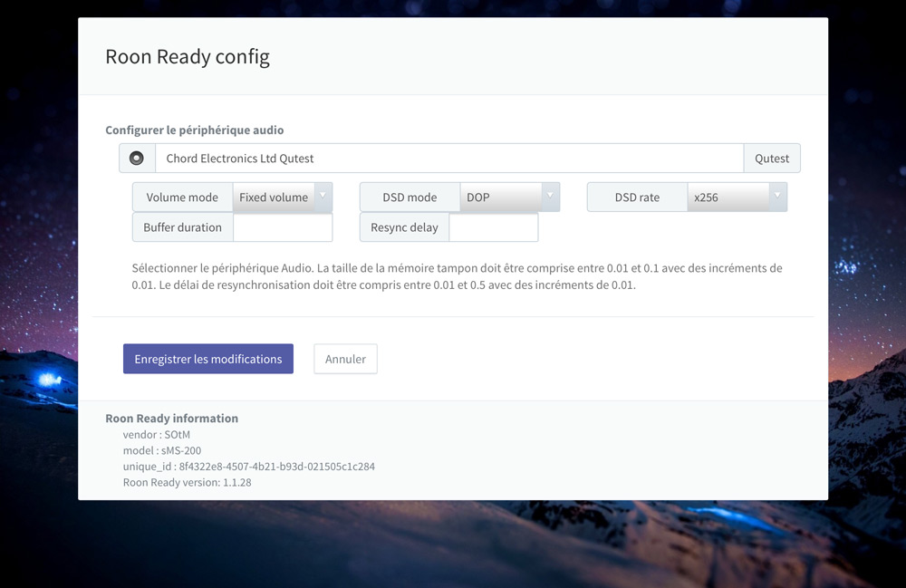Viewport: 906px width, 588px height.
Task: Click the help text about mémoire tampon
Action: pos(457,276)
